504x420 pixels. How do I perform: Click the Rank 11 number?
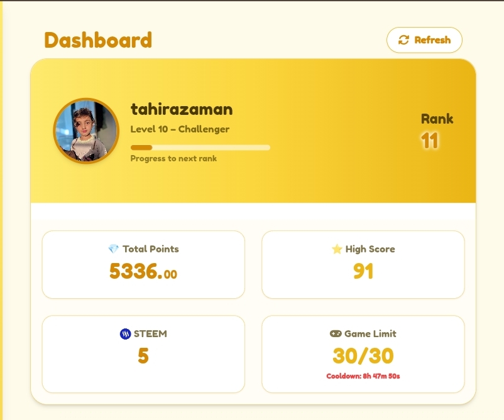[x=430, y=141]
